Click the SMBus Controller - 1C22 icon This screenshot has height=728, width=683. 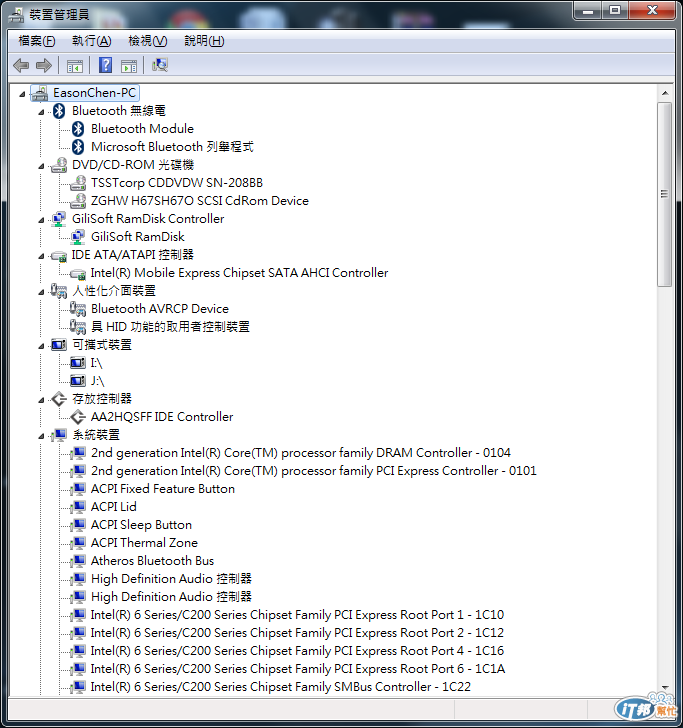pyautogui.click(x=78, y=687)
